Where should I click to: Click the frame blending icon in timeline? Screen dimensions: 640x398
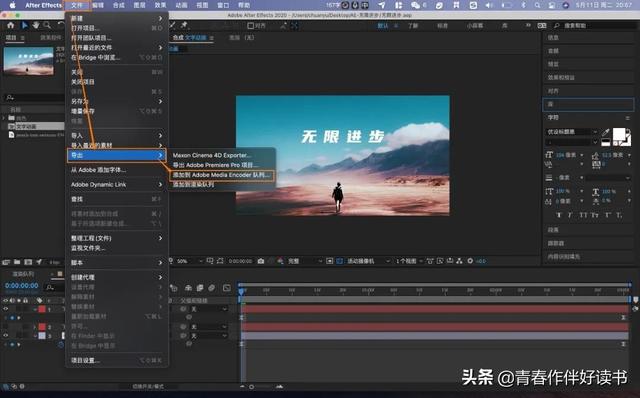point(200,288)
